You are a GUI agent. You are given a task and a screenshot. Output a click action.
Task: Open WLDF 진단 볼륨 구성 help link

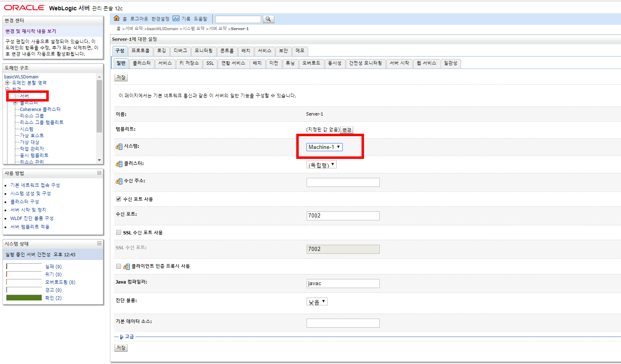pyautogui.click(x=32, y=218)
